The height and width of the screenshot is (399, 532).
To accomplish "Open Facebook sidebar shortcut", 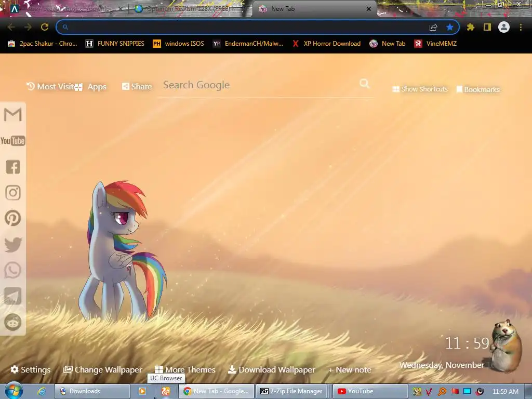I will [13, 167].
